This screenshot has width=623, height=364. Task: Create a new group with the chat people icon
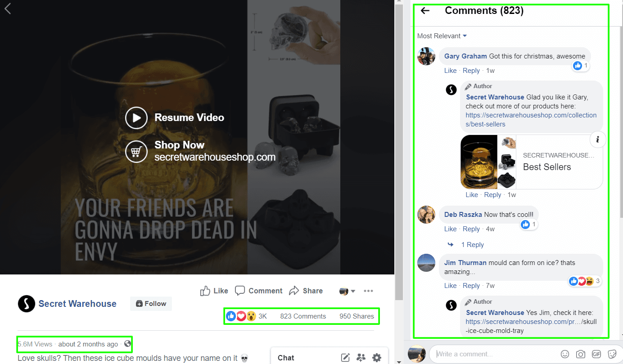coord(361,358)
